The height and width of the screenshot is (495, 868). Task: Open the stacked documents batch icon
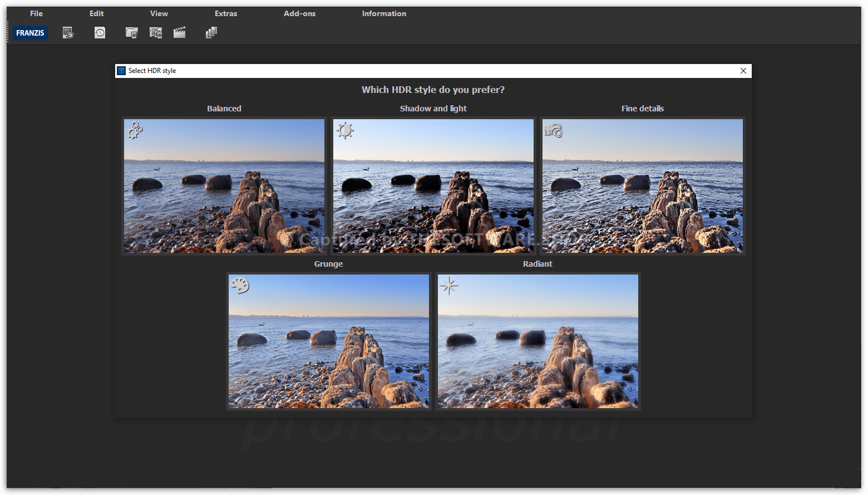click(x=211, y=33)
